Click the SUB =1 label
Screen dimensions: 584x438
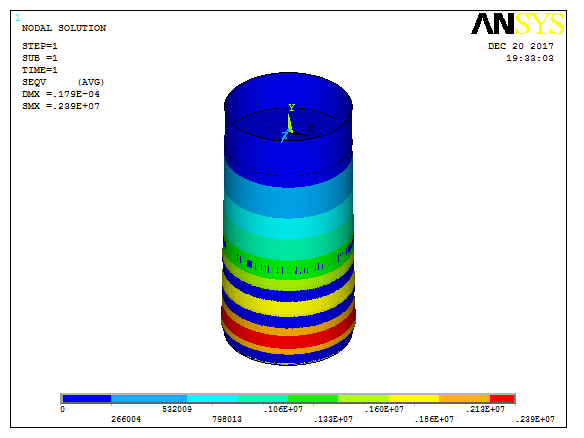[x=39, y=58]
